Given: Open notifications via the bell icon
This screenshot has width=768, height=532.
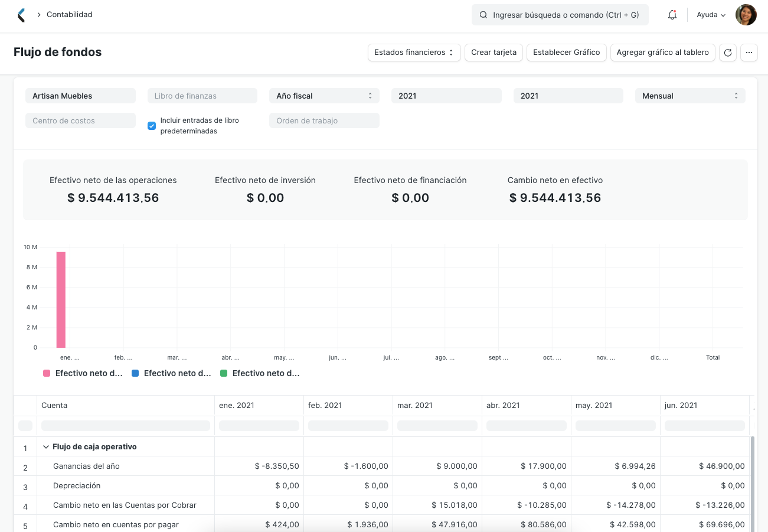Looking at the screenshot, I should (672, 14).
